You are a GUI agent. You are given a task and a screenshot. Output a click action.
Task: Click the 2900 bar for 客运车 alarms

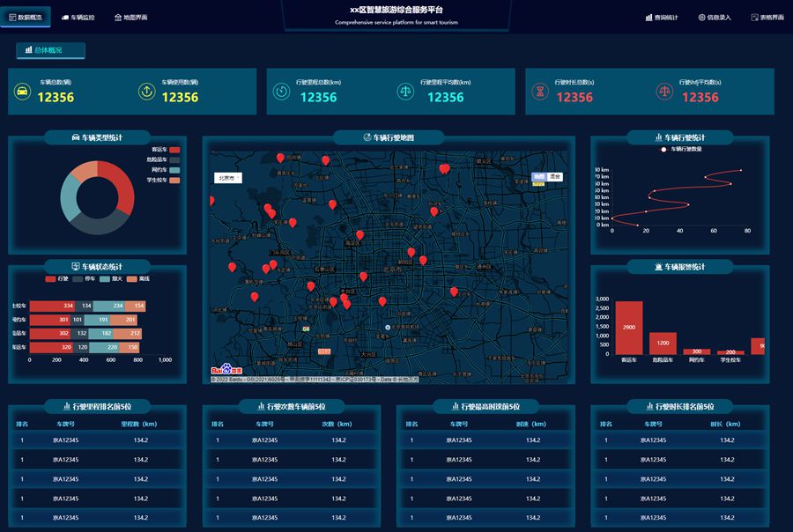[x=628, y=328]
